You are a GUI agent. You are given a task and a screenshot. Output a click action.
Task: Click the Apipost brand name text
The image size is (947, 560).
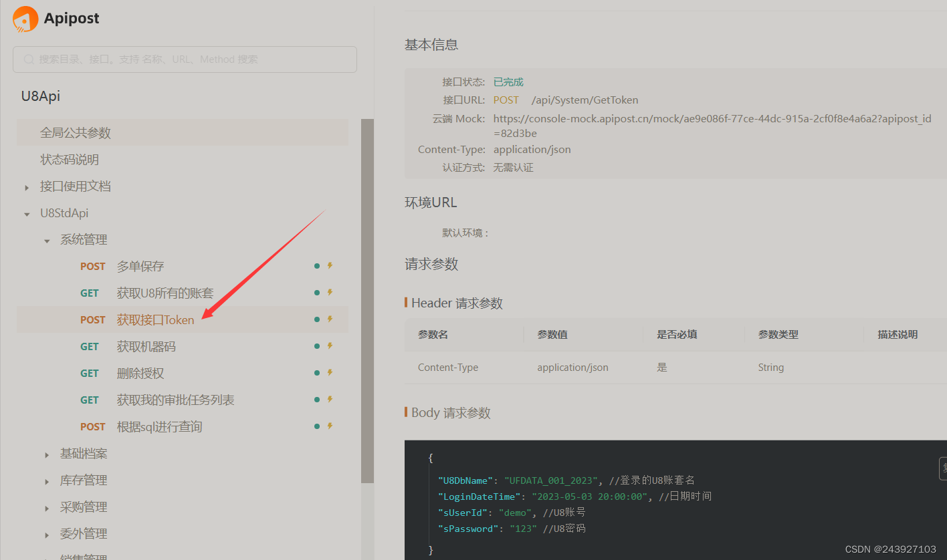tap(72, 19)
